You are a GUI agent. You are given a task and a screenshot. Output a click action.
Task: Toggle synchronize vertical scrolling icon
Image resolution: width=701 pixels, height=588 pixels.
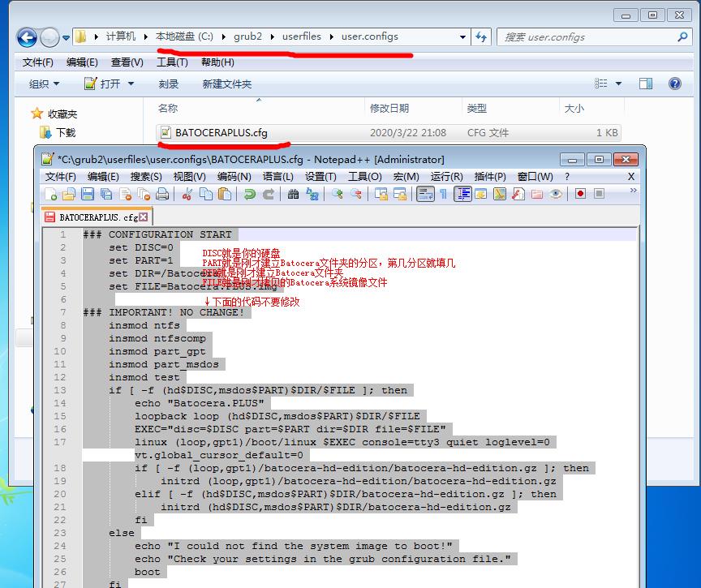pyautogui.click(x=381, y=194)
